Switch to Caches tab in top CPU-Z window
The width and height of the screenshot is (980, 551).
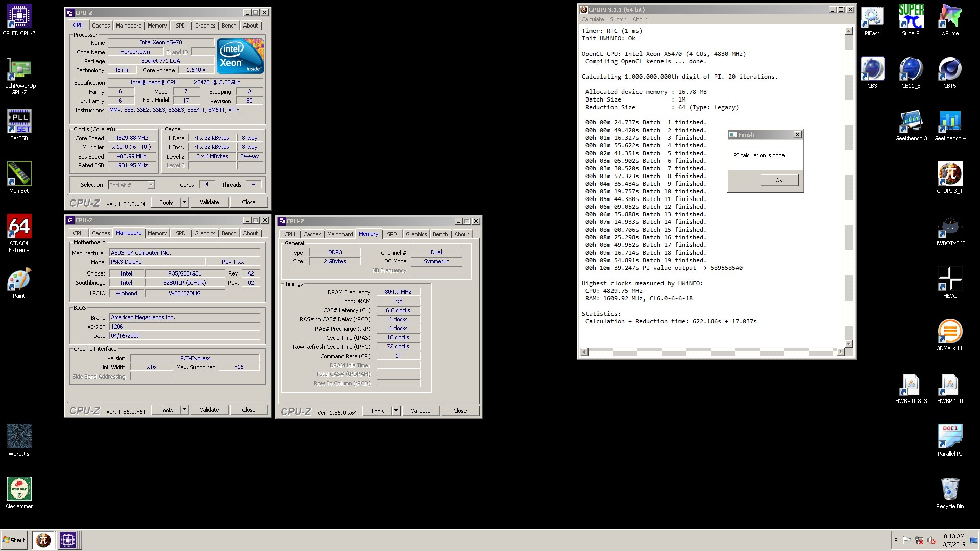coord(101,26)
